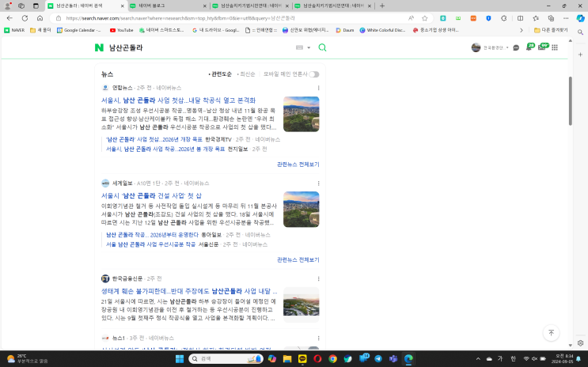Switch to the third browser tab
The width and height of the screenshot is (588, 367).
[x=250, y=6]
